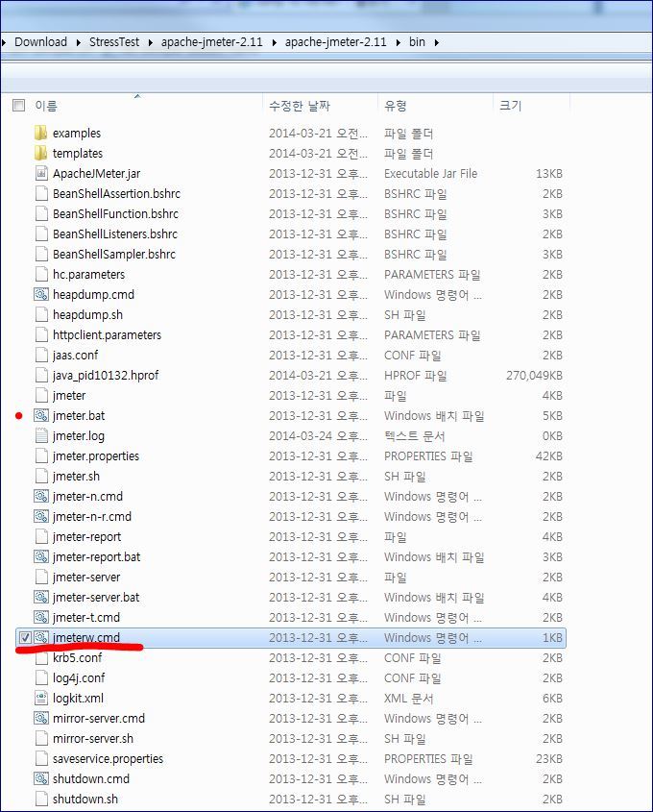Screen dimensions: 653x812
Task: Sort by 유형 column header
Action: coord(396,106)
